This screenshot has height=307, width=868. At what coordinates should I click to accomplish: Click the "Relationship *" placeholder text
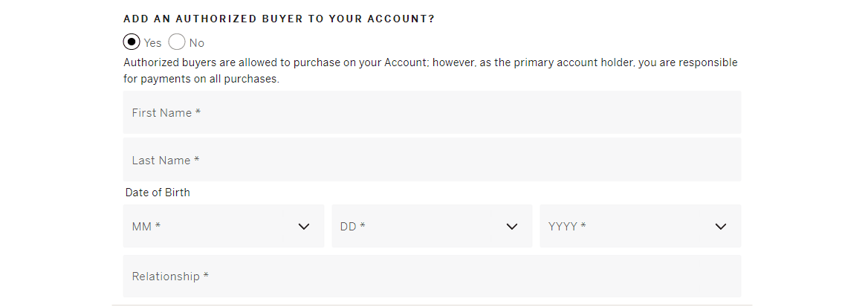coord(170,277)
